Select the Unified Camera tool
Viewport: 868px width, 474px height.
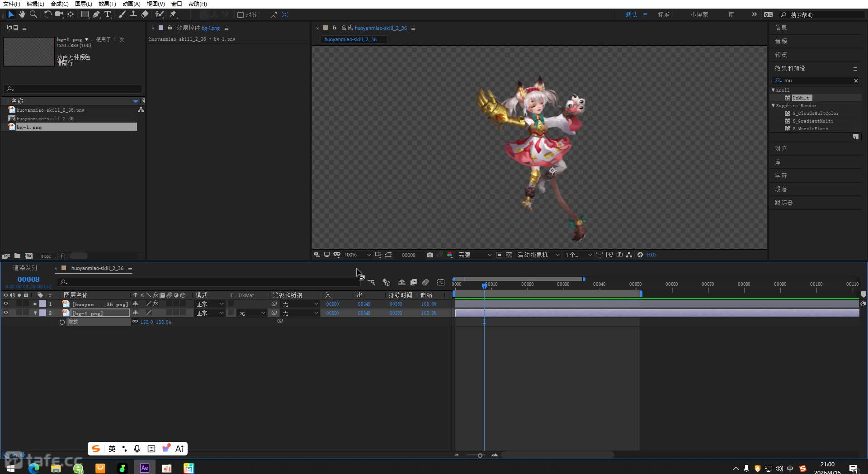pyautogui.click(x=59, y=14)
